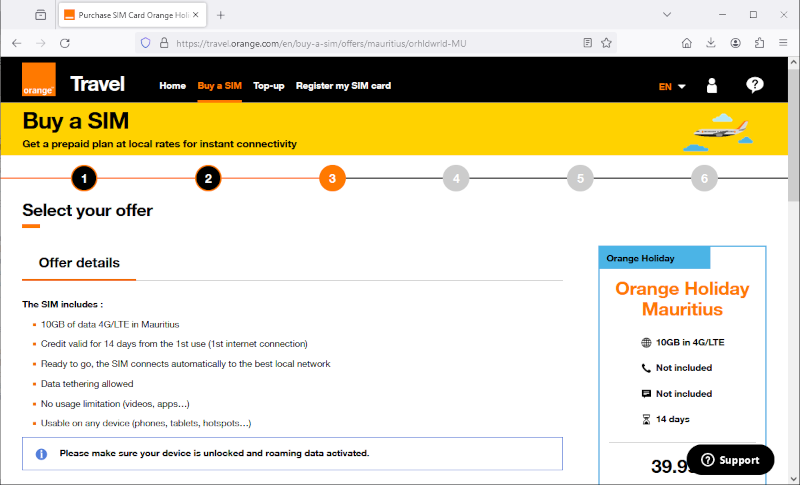
Task: Click the URL address bar
Action: tap(378, 43)
